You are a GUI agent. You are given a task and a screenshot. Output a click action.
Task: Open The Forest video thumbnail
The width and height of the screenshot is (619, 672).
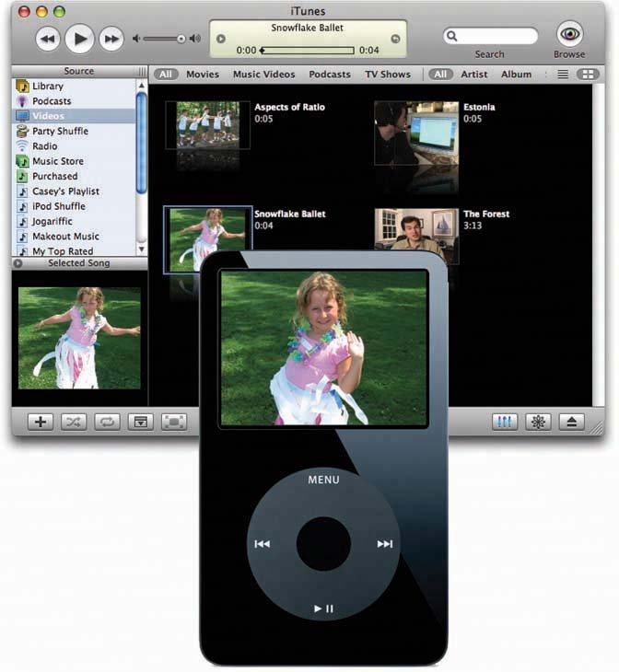click(x=415, y=232)
